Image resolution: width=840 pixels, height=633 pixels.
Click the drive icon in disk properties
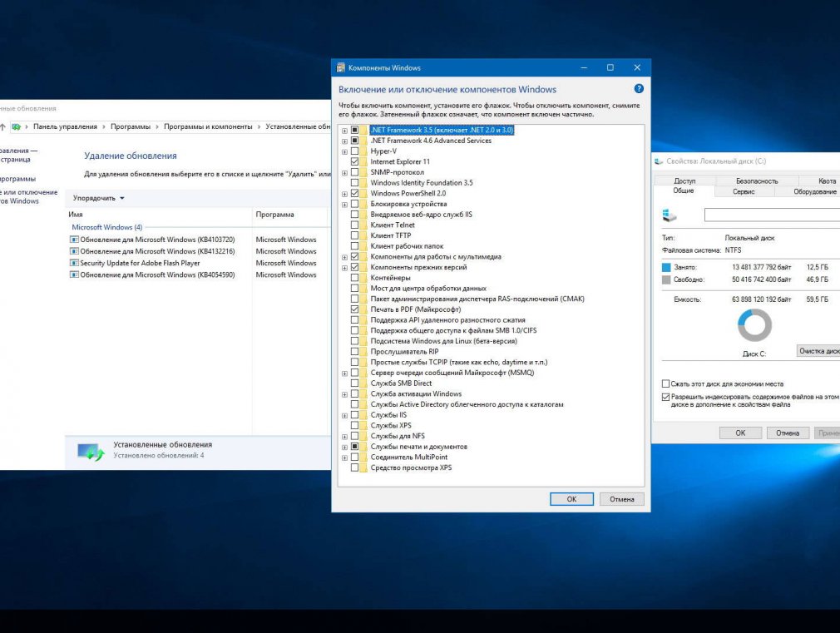[670, 215]
